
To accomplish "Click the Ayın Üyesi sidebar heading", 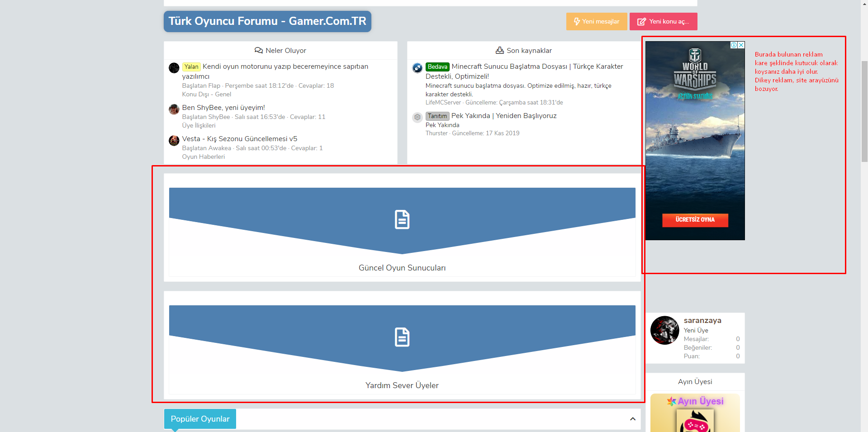I will pyautogui.click(x=695, y=381).
